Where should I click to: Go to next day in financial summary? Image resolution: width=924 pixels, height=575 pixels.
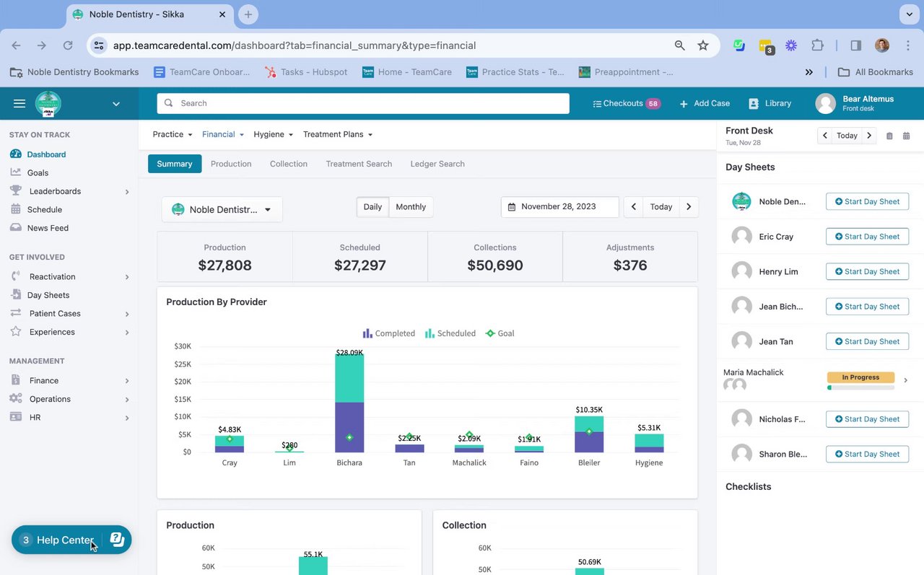[689, 206]
